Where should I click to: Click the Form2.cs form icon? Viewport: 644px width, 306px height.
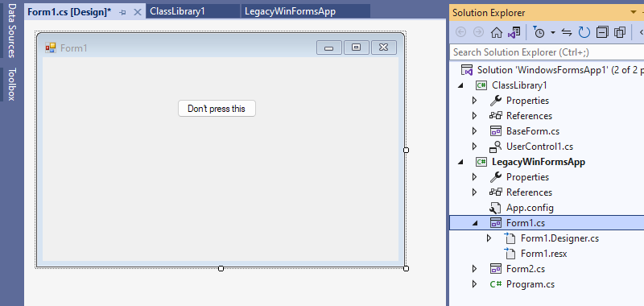pyautogui.click(x=496, y=269)
